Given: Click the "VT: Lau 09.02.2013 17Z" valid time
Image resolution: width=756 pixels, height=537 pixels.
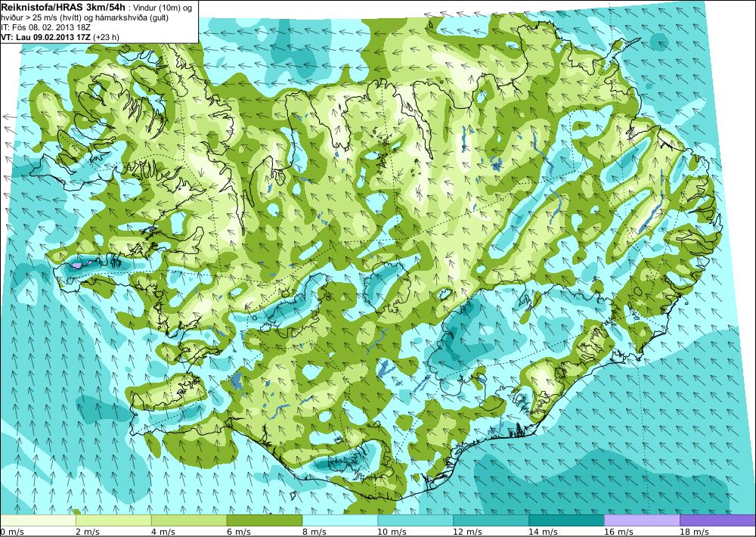Looking at the screenshot, I should coord(46,36).
